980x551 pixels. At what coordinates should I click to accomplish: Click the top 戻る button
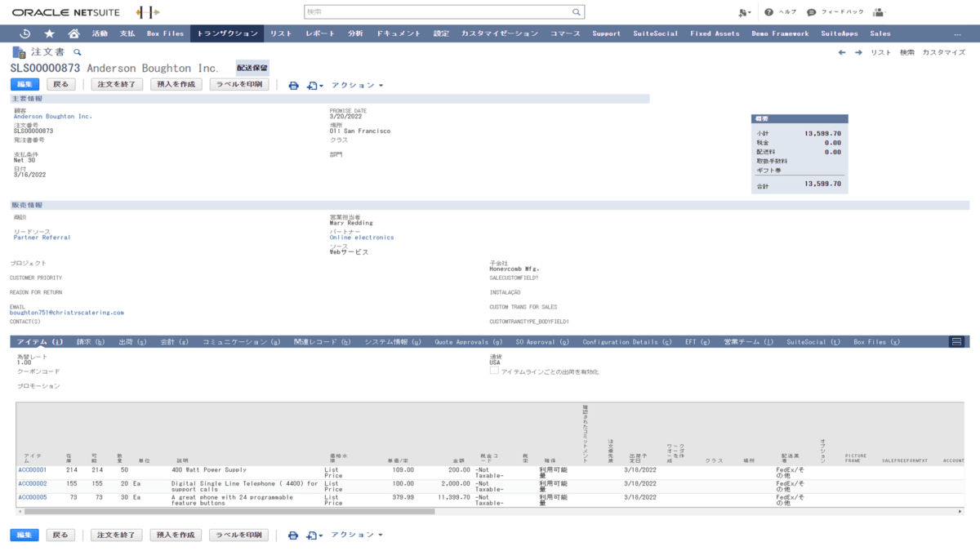(x=60, y=84)
